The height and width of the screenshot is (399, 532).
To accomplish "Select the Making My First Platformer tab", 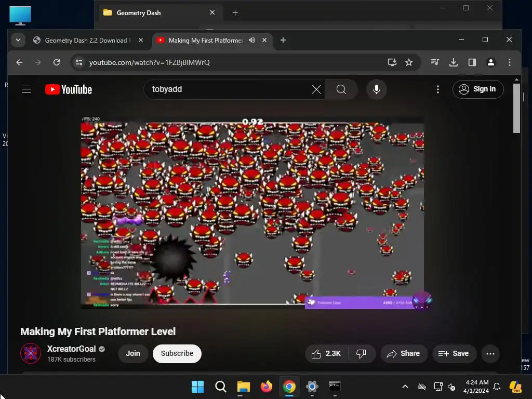I will click(206, 41).
